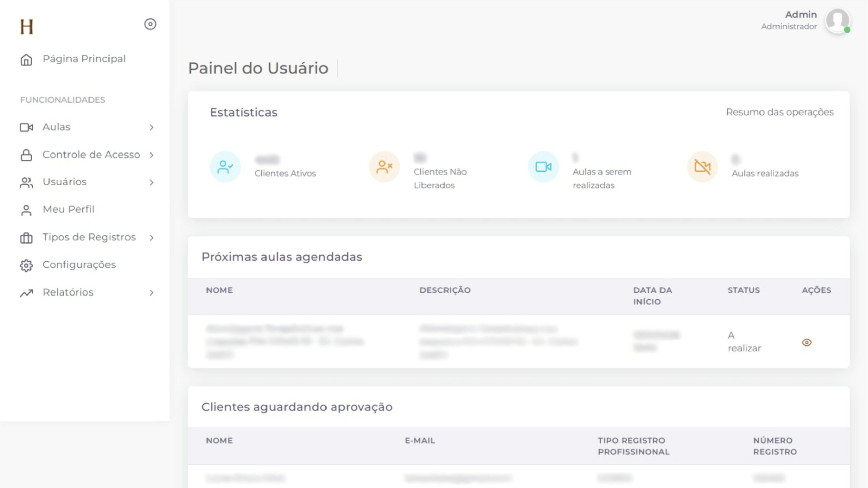This screenshot has width=868, height=488.
Task: Click the Clientes Ativos user-check icon
Action: pos(225,167)
